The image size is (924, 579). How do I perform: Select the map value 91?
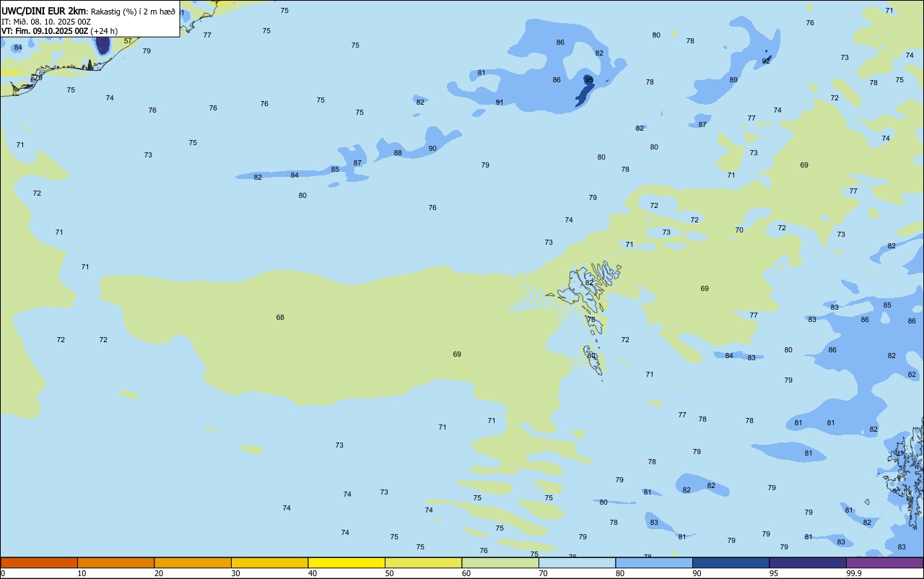click(500, 103)
